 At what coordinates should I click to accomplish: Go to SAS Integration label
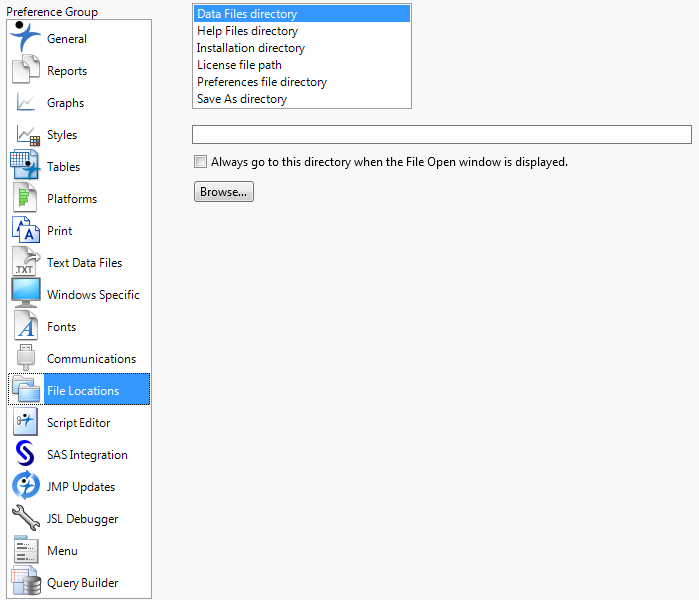[87, 455]
